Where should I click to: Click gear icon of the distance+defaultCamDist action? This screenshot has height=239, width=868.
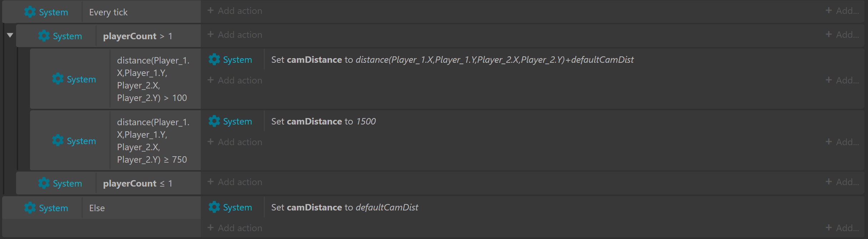pyautogui.click(x=214, y=59)
